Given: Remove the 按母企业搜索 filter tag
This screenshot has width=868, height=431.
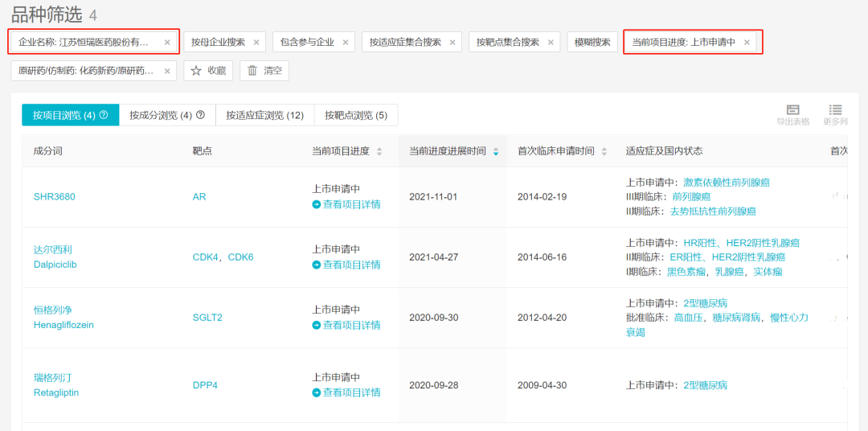Looking at the screenshot, I should [256, 42].
